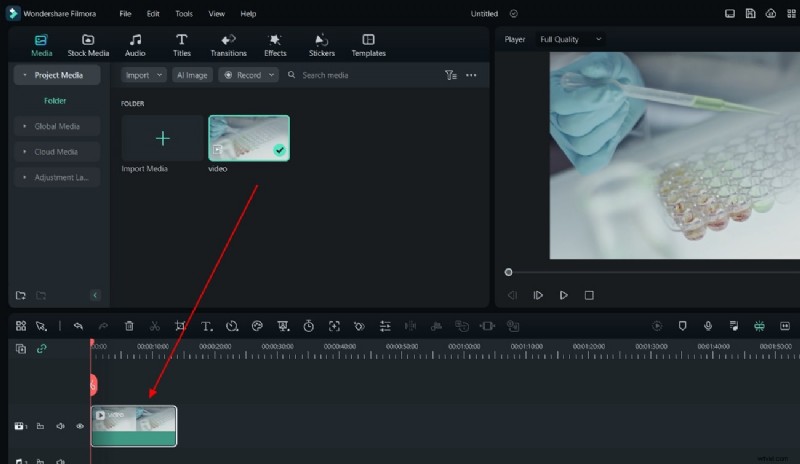This screenshot has height=464, width=800.
Task: Add a timeline marker
Action: coord(683,326)
